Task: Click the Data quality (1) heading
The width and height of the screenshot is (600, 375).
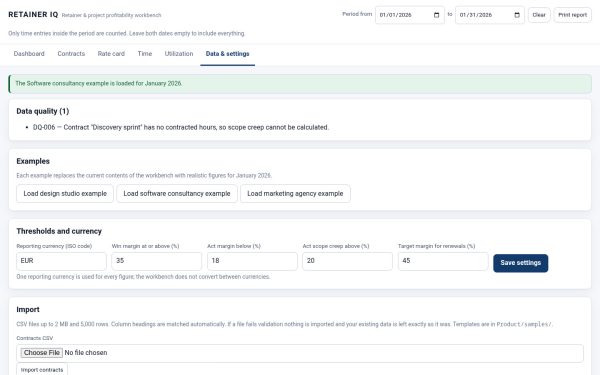Action: click(42, 111)
